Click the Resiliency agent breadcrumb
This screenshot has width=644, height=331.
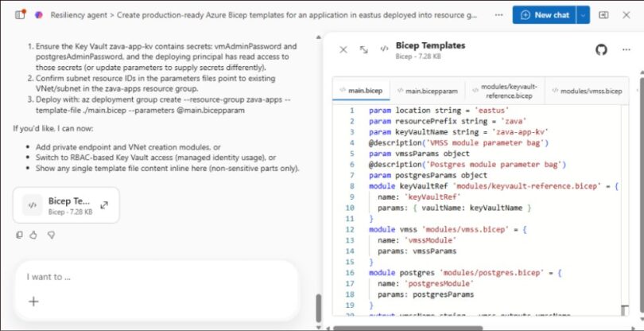(x=79, y=15)
